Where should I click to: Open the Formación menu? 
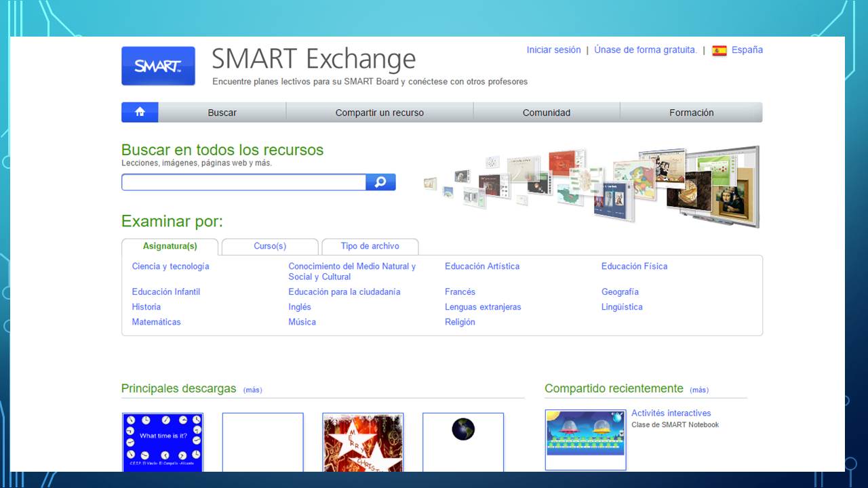[x=691, y=113]
